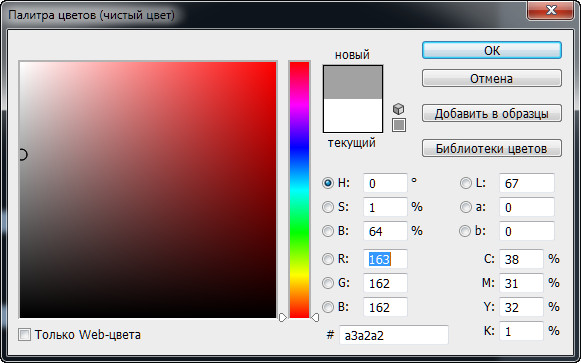
Task: Close the color picker dialog
Action: click(x=551, y=10)
